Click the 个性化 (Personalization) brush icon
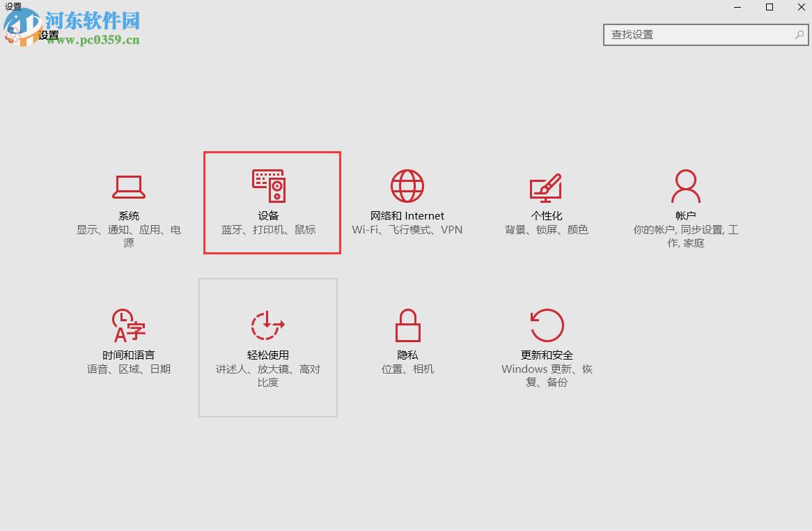 [547, 186]
